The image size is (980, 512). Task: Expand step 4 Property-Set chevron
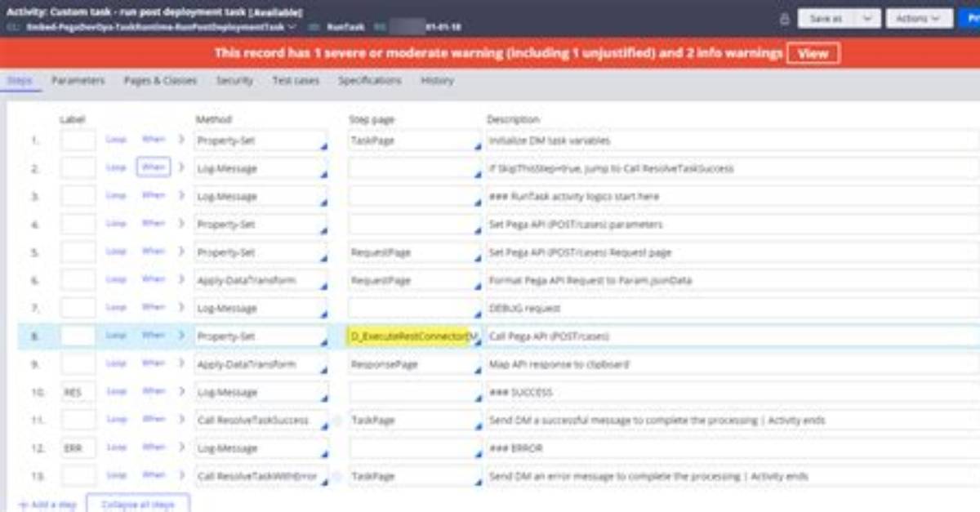pos(181,224)
